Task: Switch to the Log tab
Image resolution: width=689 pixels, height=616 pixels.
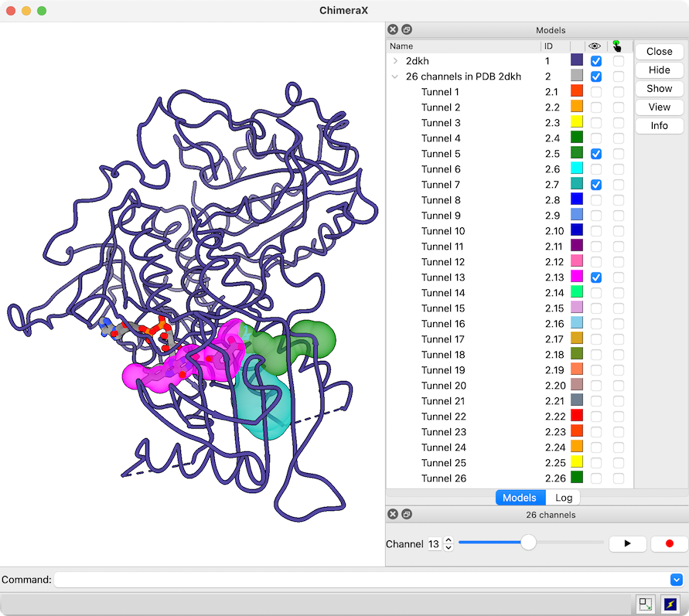Action: [x=564, y=498]
